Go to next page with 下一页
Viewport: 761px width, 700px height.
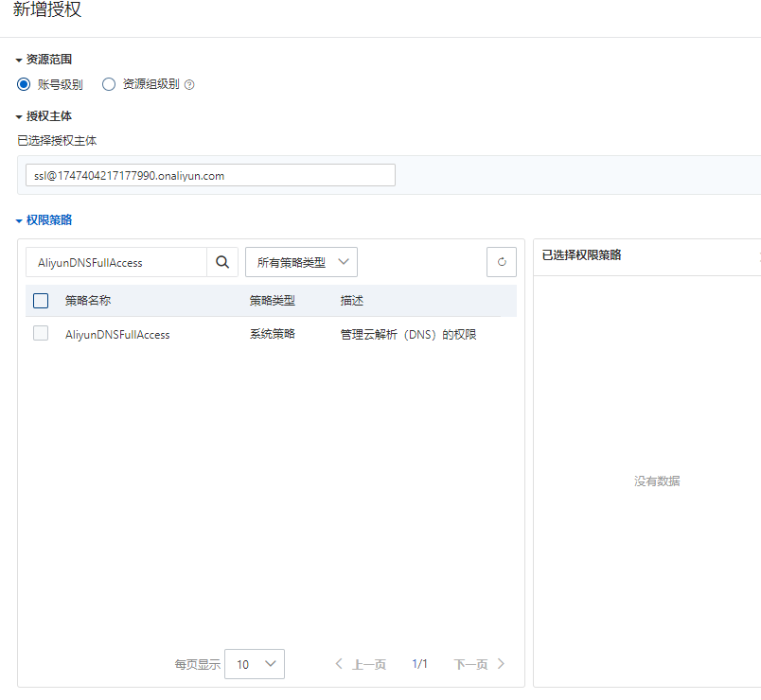[479, 664]
